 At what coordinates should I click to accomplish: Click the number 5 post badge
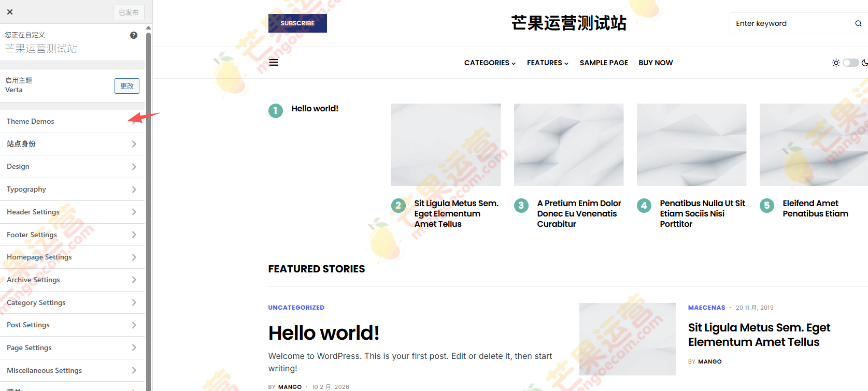coord(767,205)
